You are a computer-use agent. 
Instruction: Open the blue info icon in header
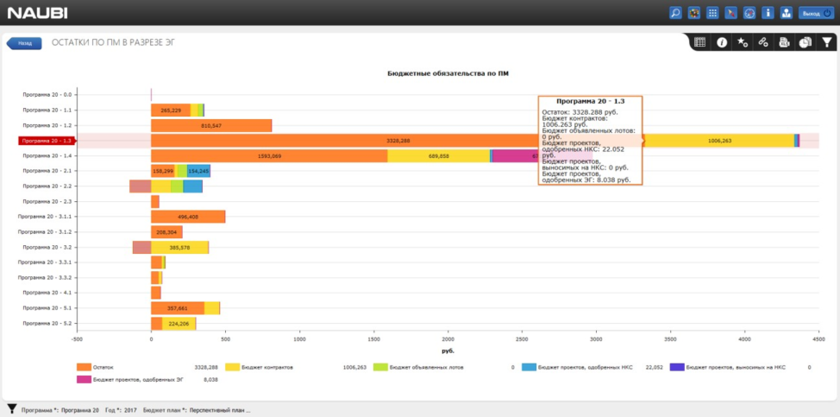point(768,13)
